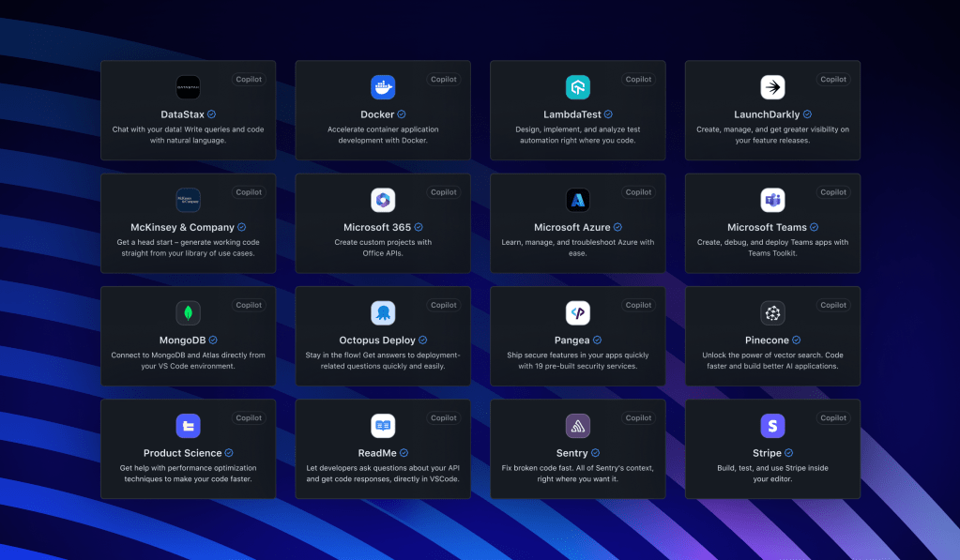Image resolution: width=960 pixels, height=560 pixels.
Task: Open the LambdaTest title link
Action: [571, 114]
